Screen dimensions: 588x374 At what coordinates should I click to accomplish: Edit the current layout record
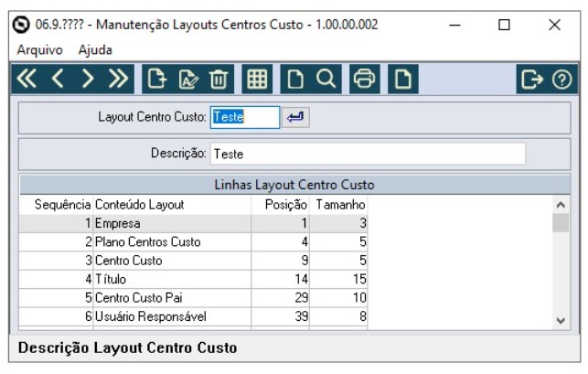coord(188,79)
